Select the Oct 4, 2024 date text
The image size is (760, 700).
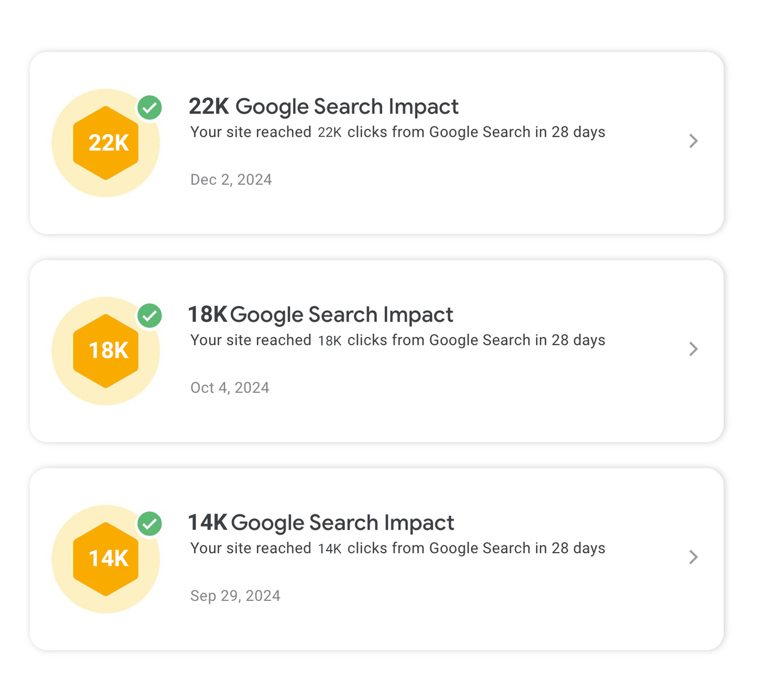230,388
